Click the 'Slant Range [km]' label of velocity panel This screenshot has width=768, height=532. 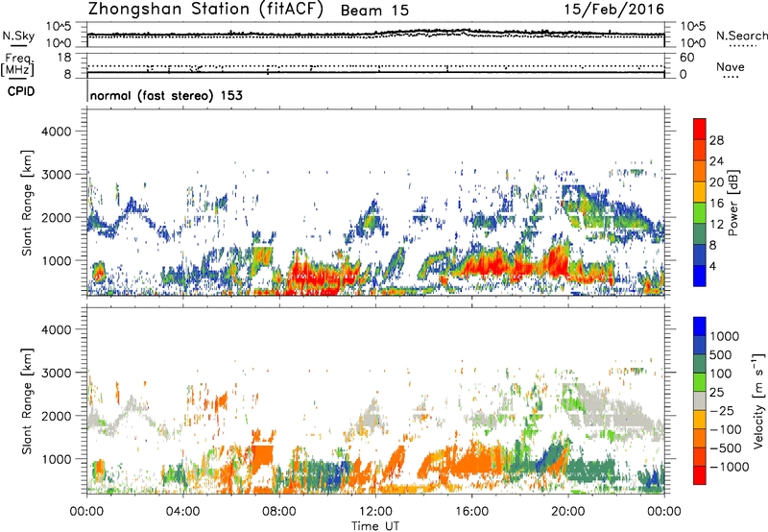tap(27, 401)
